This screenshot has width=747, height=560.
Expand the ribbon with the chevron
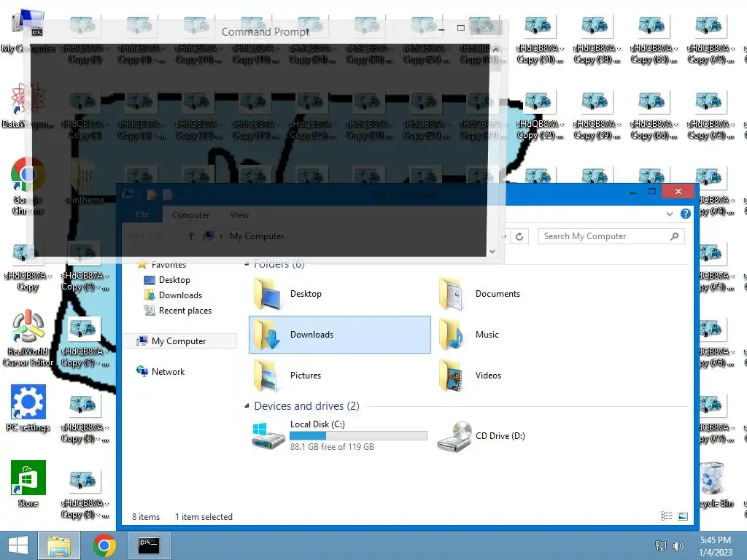(670, 214)
